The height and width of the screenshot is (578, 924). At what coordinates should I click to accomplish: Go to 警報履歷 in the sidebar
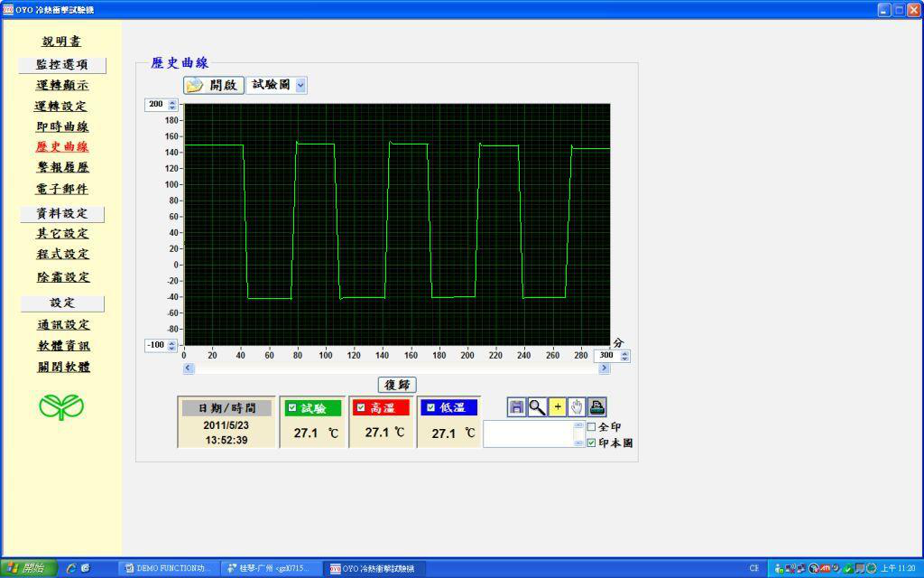click(62, 167)
